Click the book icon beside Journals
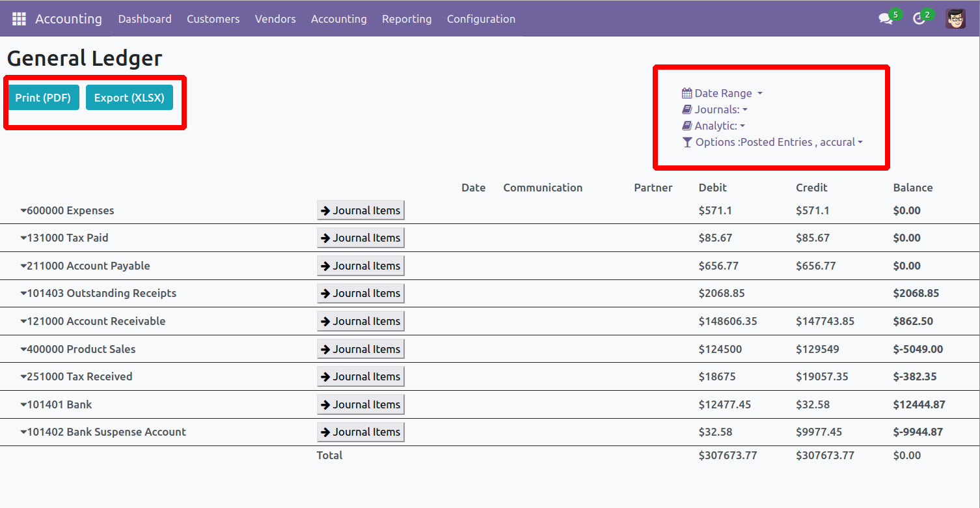 687,109
